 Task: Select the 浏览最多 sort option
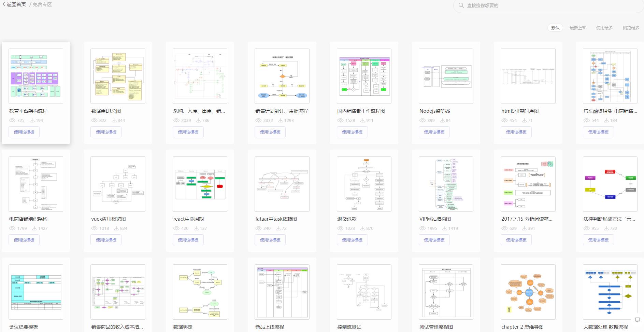631,28
